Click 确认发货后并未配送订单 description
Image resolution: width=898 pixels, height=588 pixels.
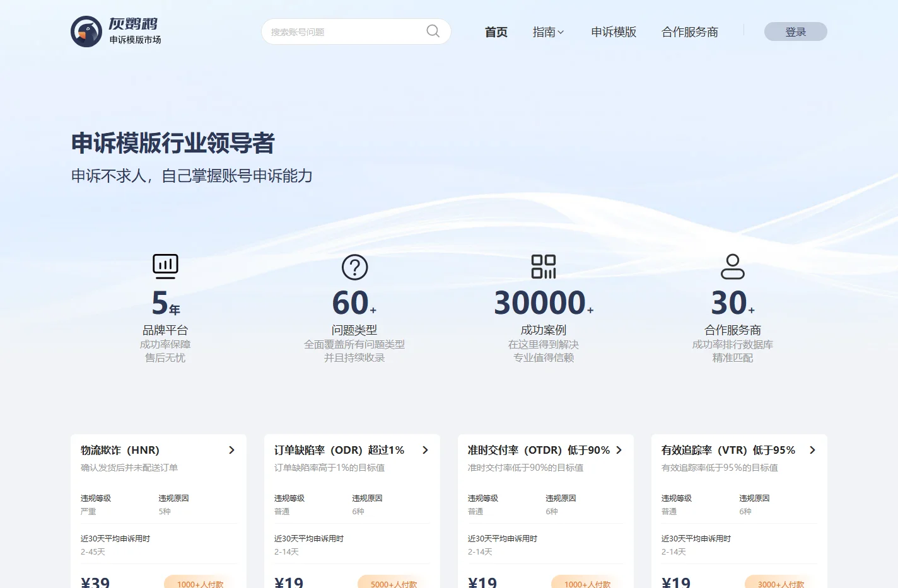click(129, 468)
